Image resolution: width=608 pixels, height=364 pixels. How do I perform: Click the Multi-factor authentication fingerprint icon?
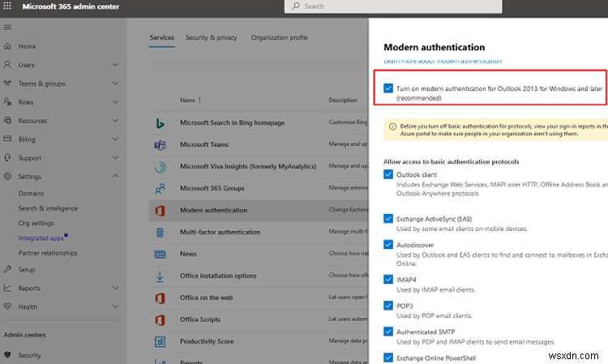(x=160, y=232)
